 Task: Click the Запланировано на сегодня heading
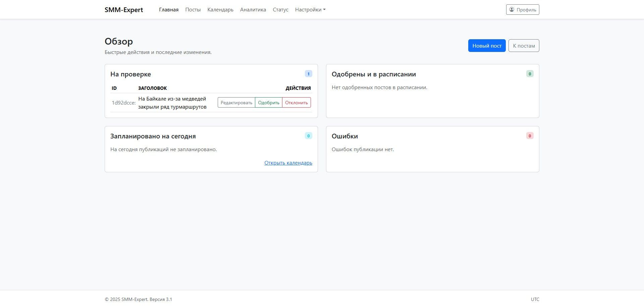click(x=153, y=136)
